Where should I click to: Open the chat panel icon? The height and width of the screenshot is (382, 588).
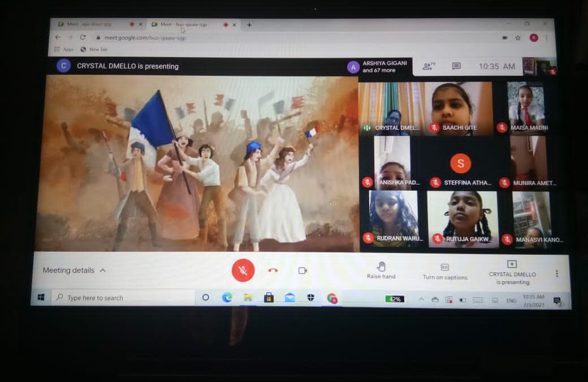click(x=456, y=66)
